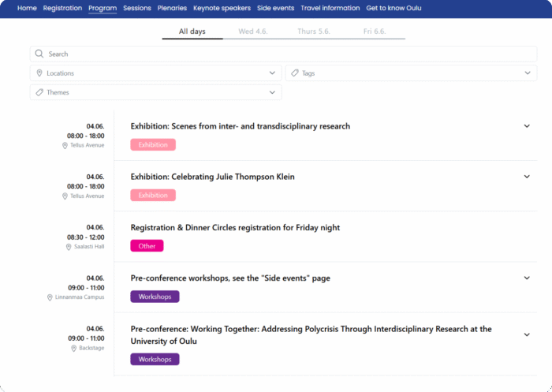Click the Linnanmaa Campus location pin
552x392 pixels.
tap(50, 297)
